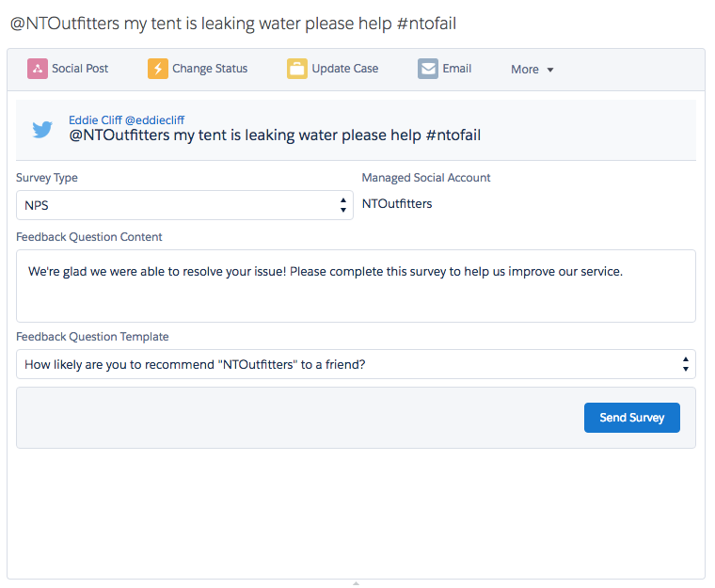Switch to the Email action label
Screen dimensions: 715x588
(457, 69)
